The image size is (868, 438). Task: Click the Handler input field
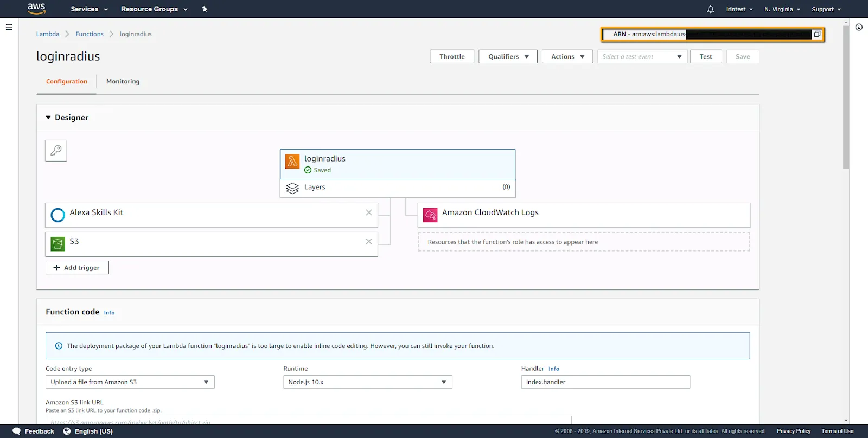coord(605,382)
